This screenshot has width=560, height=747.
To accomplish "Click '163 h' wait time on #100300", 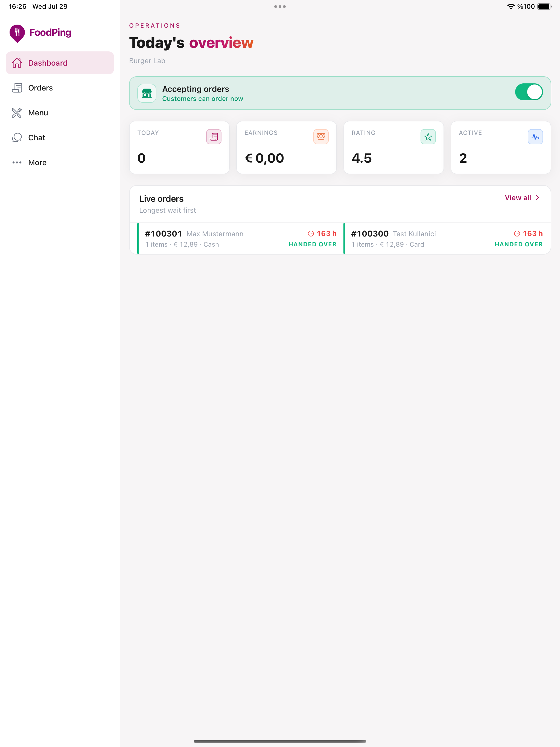I will point(533,234).
